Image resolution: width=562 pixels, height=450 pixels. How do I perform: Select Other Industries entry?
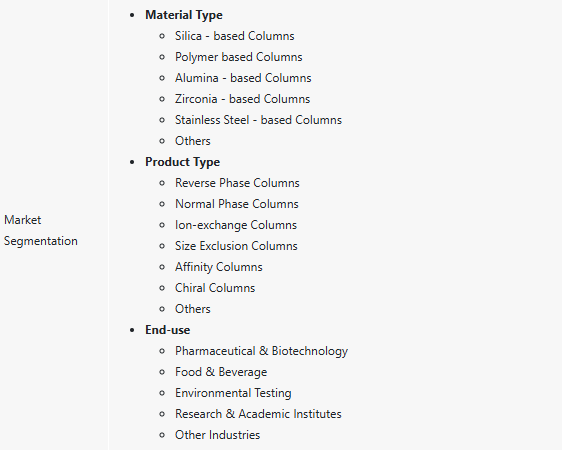[217, 435]
